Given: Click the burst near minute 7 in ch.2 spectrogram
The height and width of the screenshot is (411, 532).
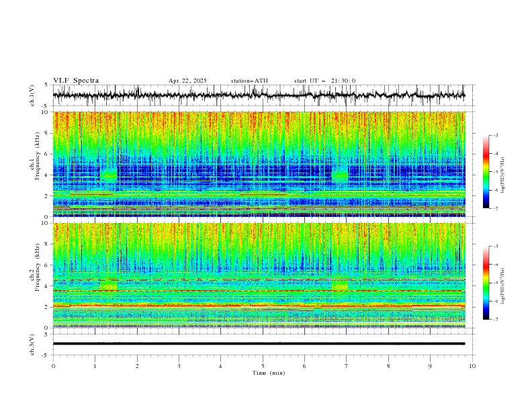Looking at the screenshot, I should 340,285.
